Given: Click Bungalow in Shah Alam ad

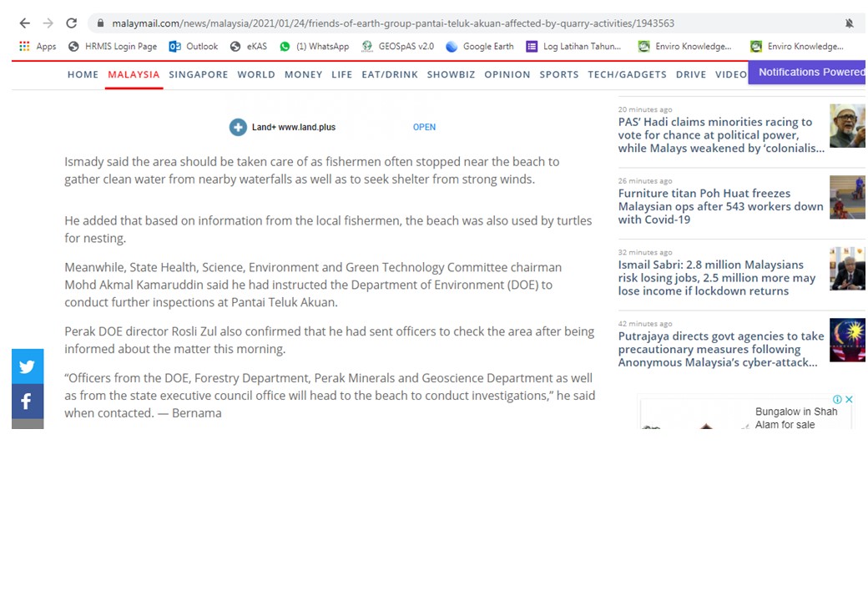Looking at the screenshot, I should point(796,418).
